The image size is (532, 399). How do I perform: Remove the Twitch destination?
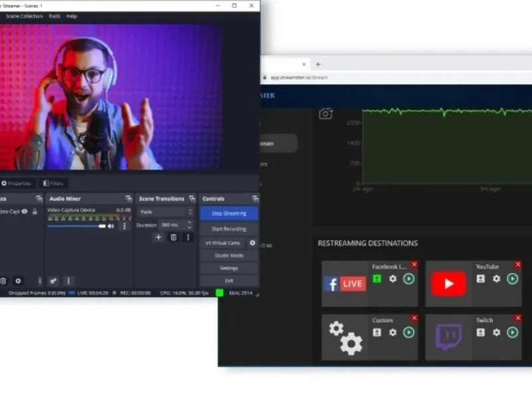[x=518, y=318]
